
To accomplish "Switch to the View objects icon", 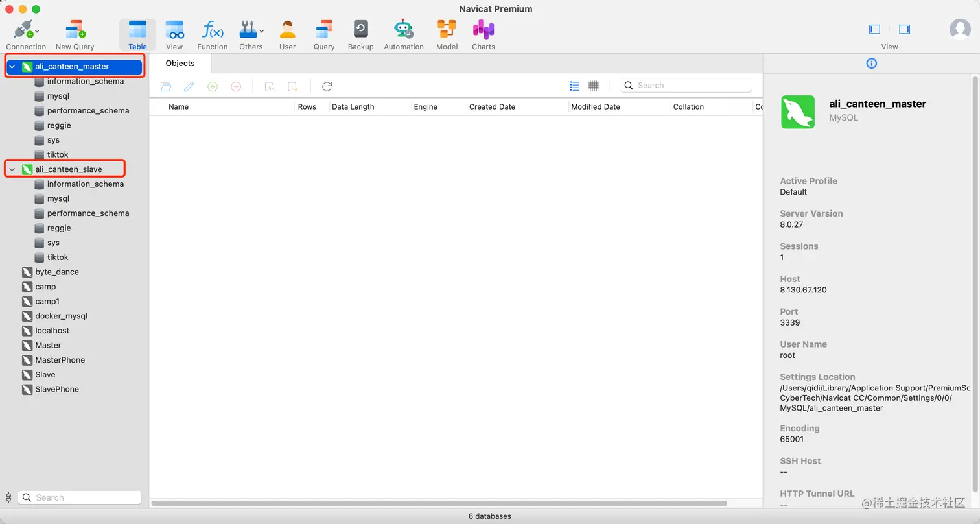I will (x=174, y=30).
